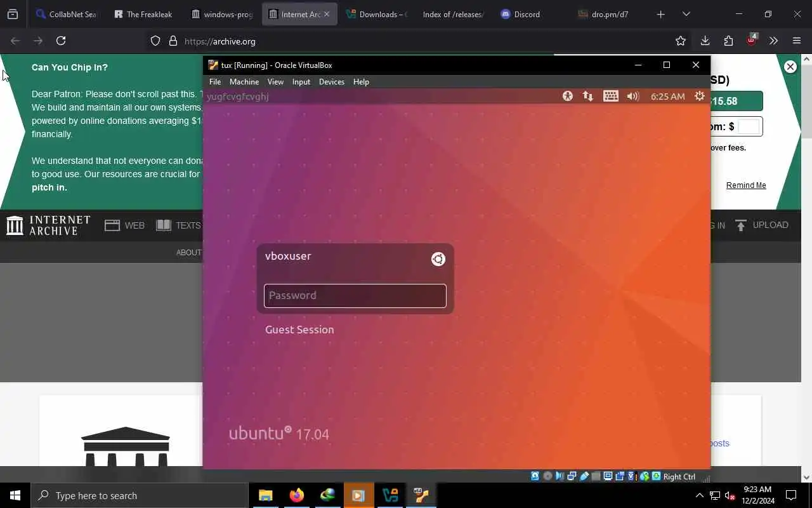Click the network adapter icon in VirtualBox status bar
Screen dimensions: 812x508
(572, 476)
